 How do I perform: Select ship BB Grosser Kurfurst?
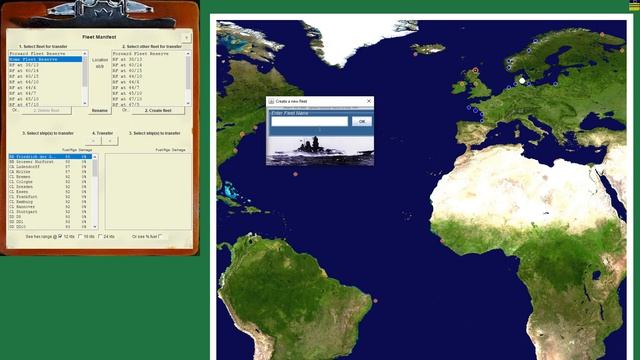pos(50,162)
